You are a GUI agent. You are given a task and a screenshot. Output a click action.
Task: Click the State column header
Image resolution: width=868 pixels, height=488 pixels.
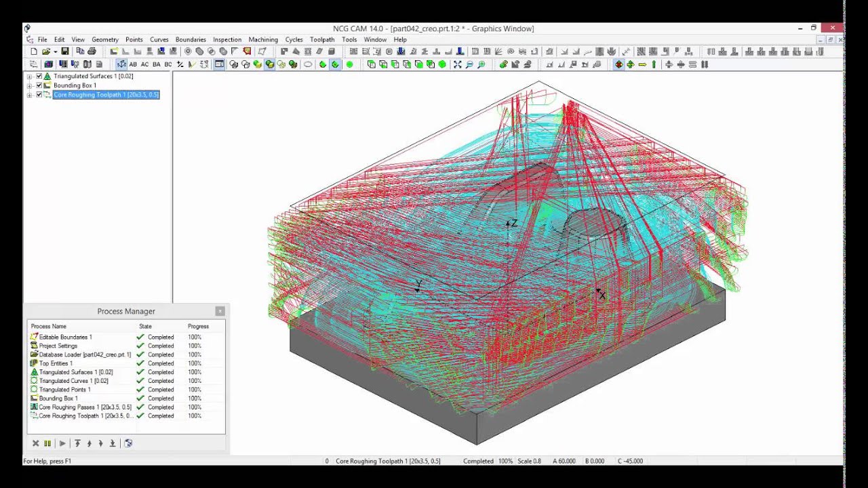(x=145, y=327)
